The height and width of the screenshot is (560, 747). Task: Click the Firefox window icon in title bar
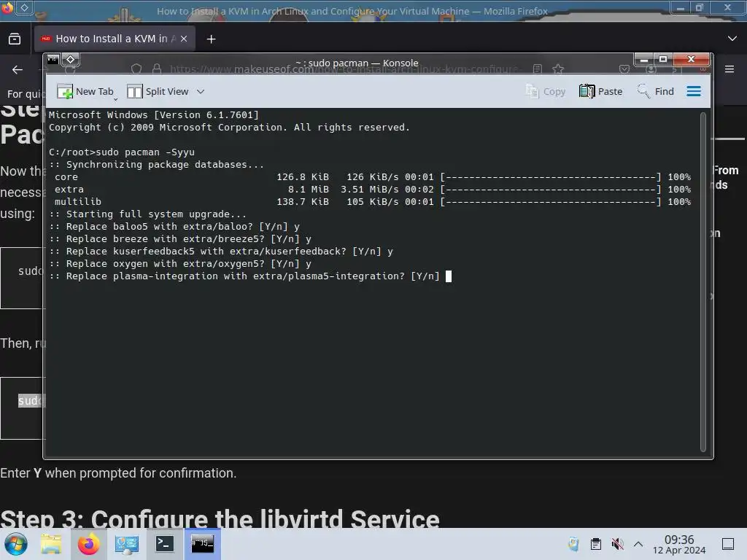(x=7, y=7)
